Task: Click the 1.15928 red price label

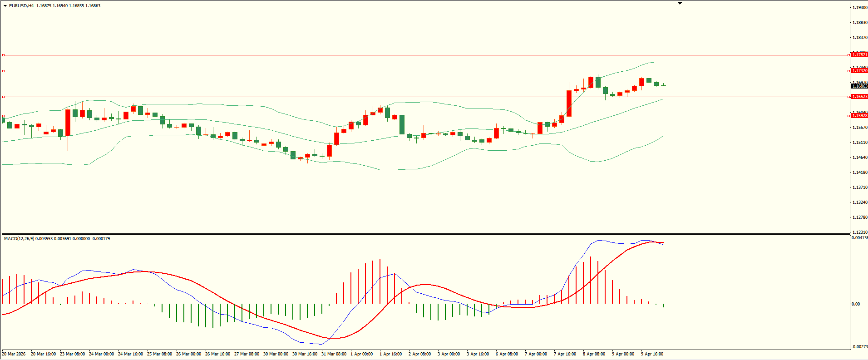Action: [859, 116]
